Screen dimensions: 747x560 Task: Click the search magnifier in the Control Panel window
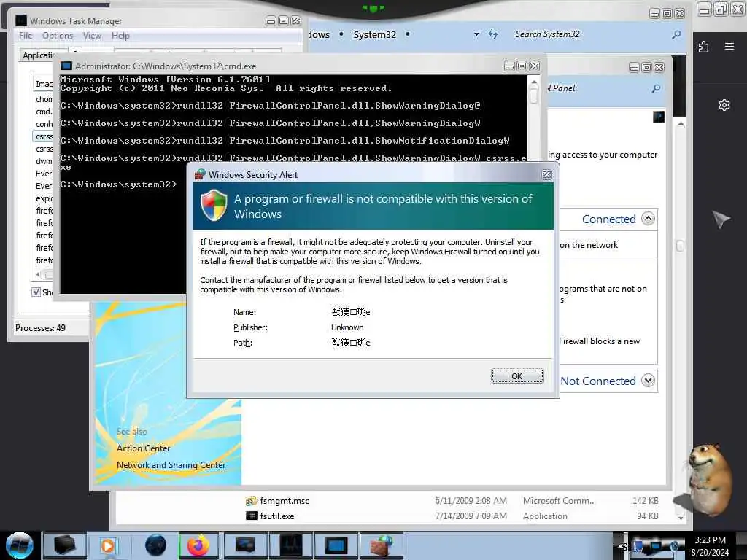656,88
